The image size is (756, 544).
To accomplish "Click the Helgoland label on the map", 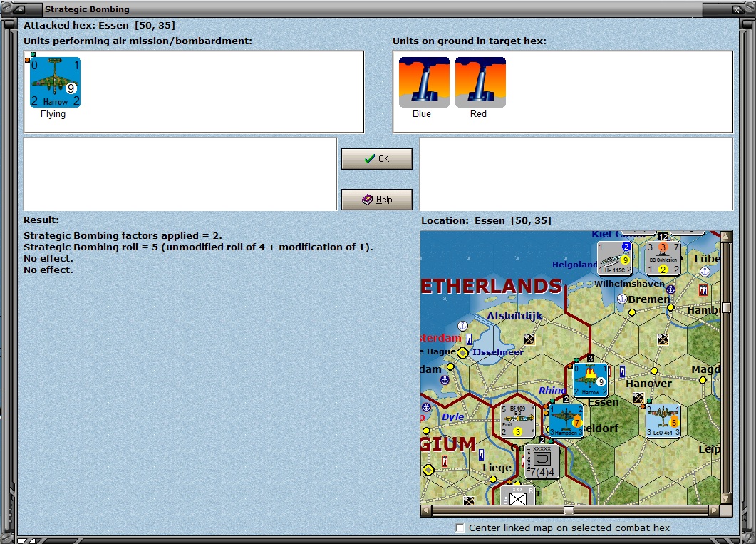I will (574, 265).
